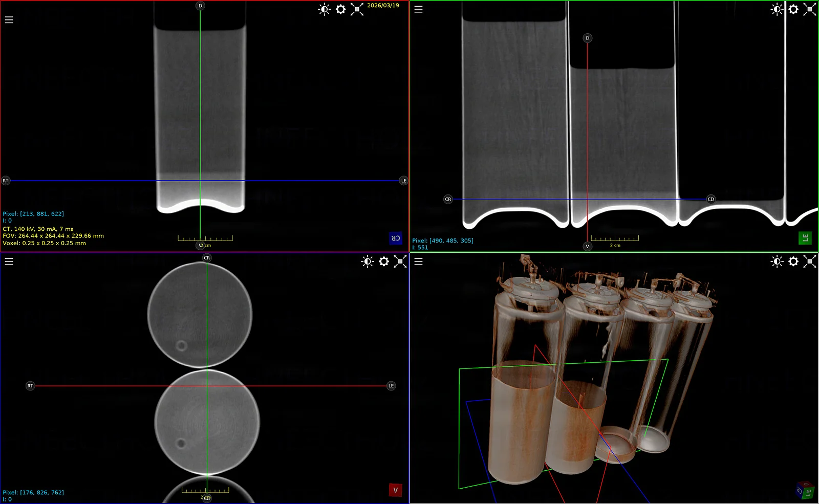Open the settings gear in the bottom-left view
The width and height of the screenshot is (819, 504).
pyautogui.click(x=384, y=261)
